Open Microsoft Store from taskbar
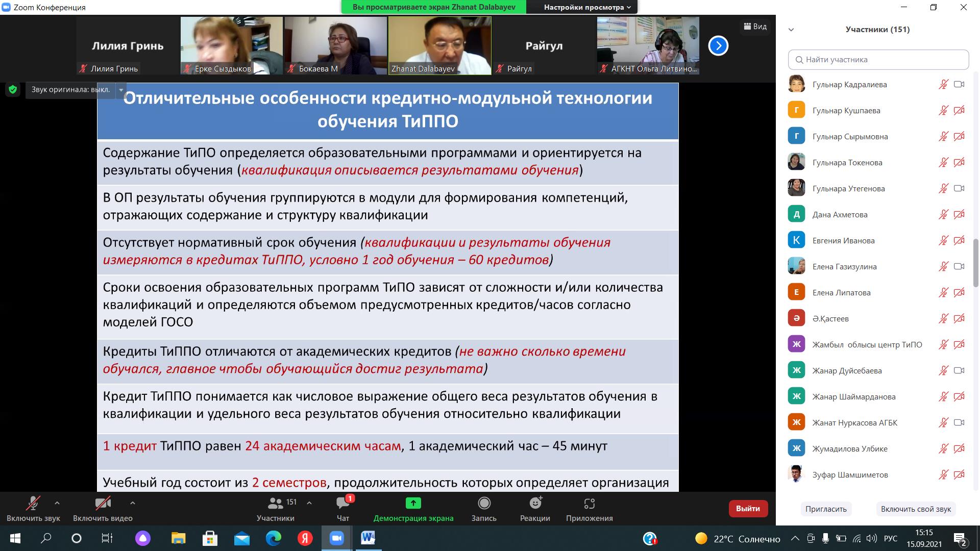The image size is (980, 551). pyautogui.click(x=210, y=538)
